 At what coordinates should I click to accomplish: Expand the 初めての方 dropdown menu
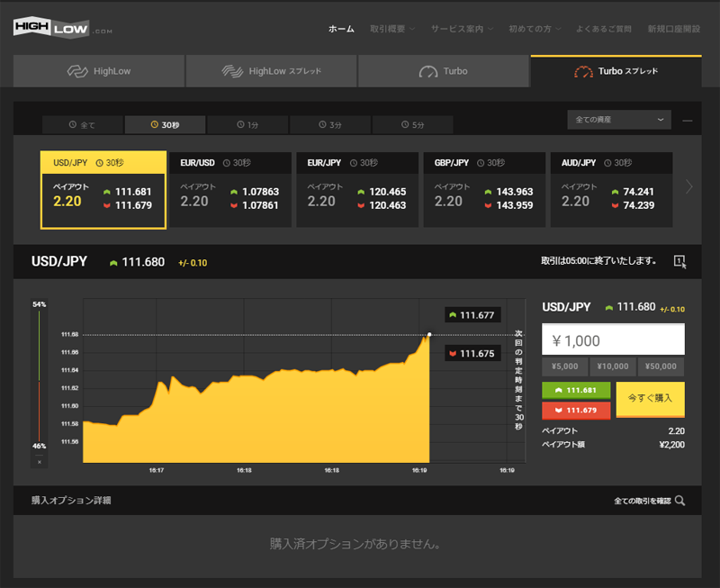(535, 29)
